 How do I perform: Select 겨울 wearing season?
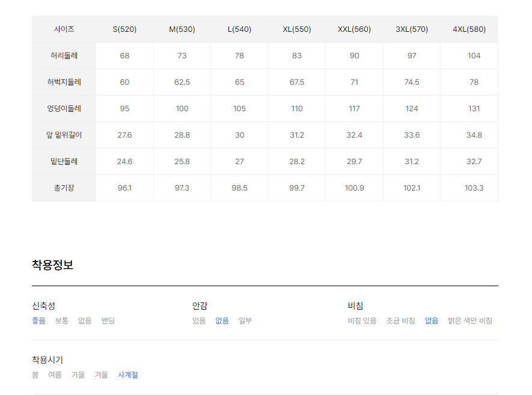point(101,375)
